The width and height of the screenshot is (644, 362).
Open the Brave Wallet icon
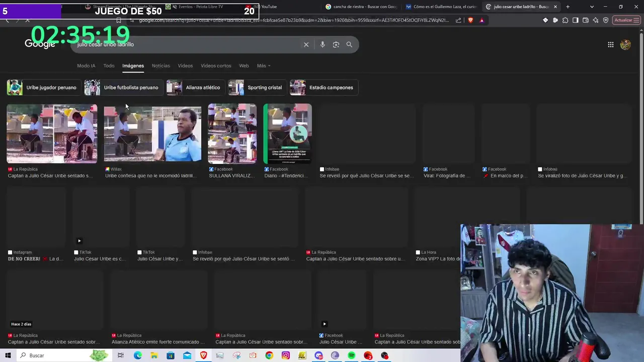(586, 20)
